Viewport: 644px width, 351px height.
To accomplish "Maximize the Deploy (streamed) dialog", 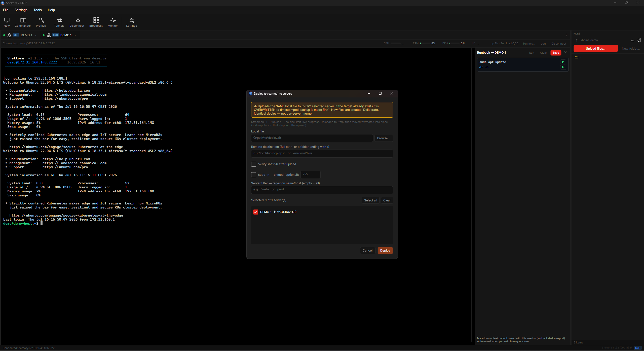I will 380,93.
